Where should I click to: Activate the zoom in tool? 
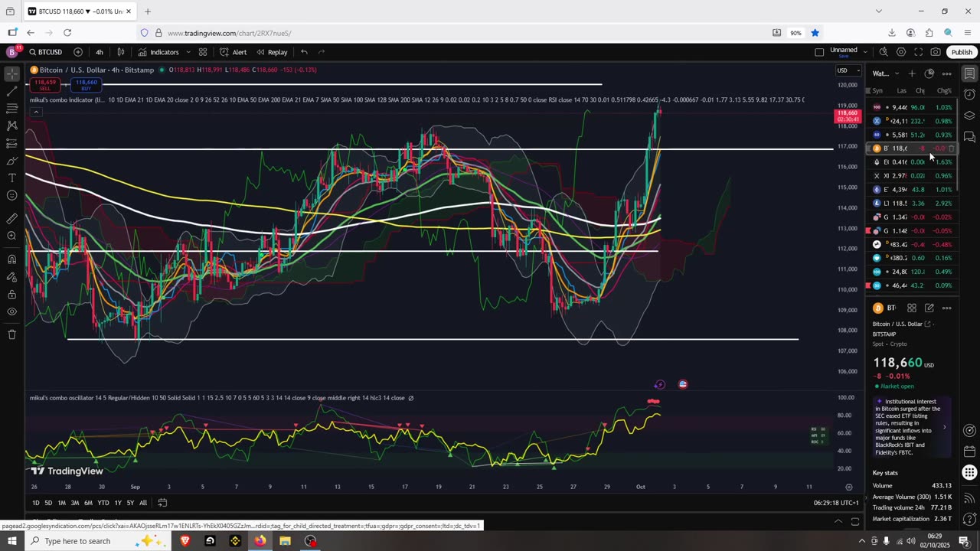click(12, 236)
